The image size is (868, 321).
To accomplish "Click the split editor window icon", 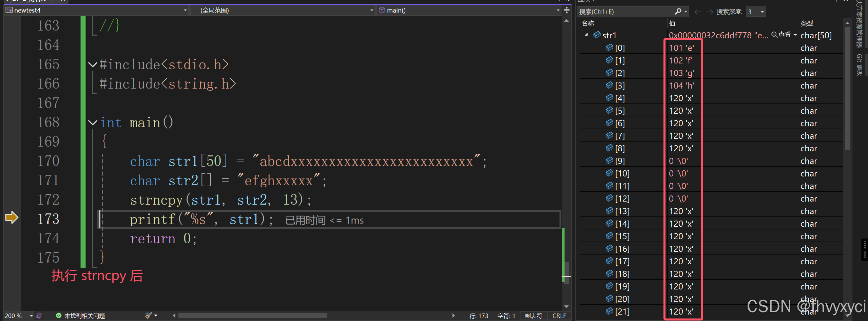I will pos(567,11).
